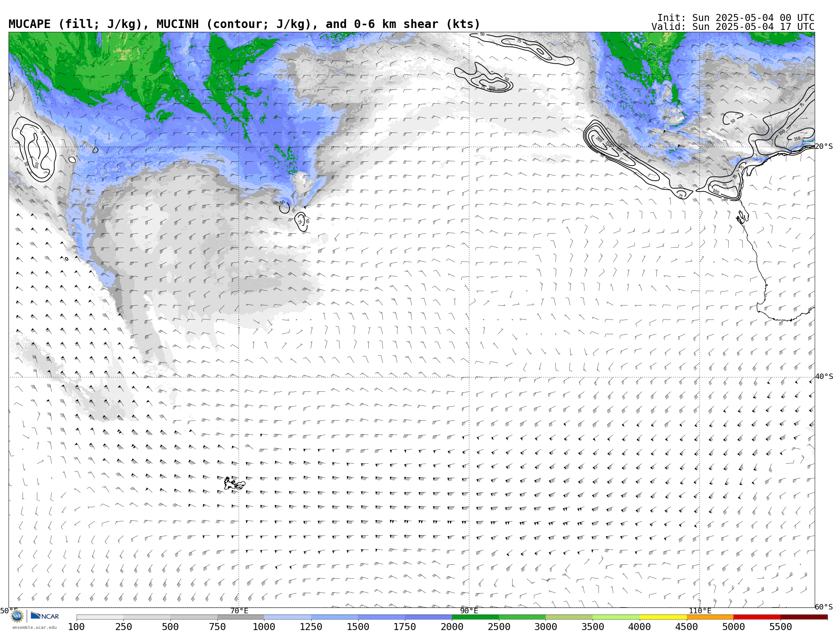Click the Kerguelen island outline near 70°E
This screenshot has height=632, width=840.
[x=234, y=483]
